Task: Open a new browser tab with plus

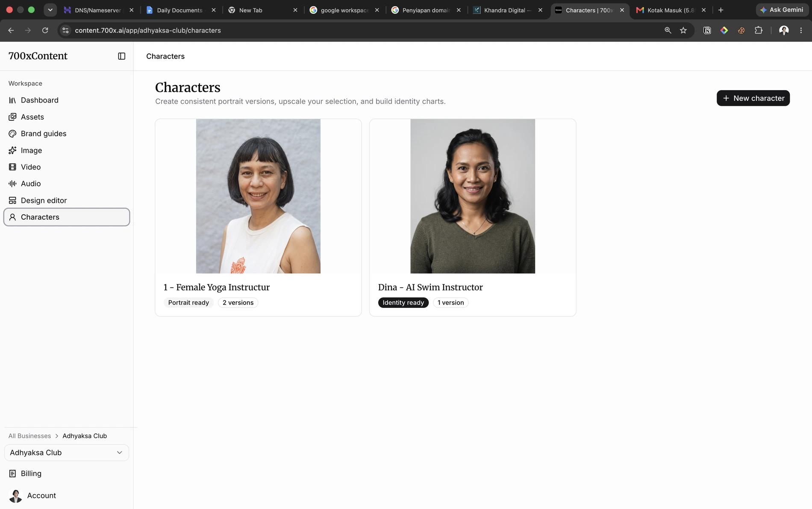Action: point(721,10)
